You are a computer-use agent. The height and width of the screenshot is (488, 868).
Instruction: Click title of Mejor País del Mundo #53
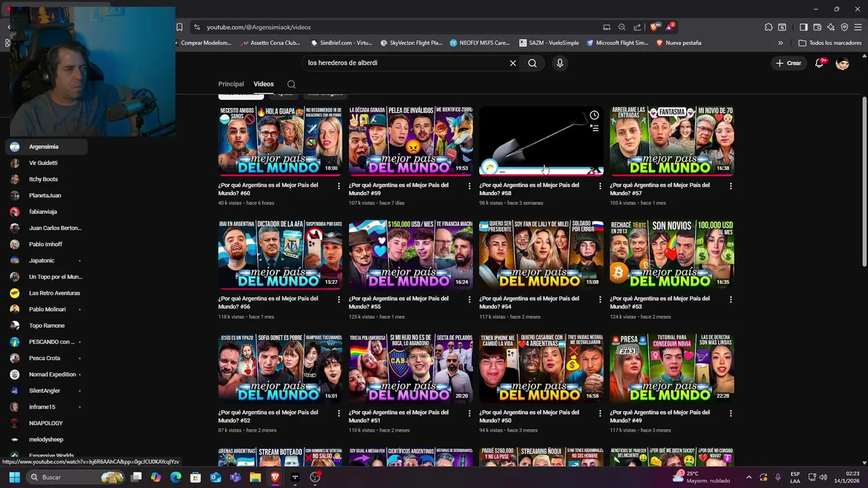[x=660, y=302]
